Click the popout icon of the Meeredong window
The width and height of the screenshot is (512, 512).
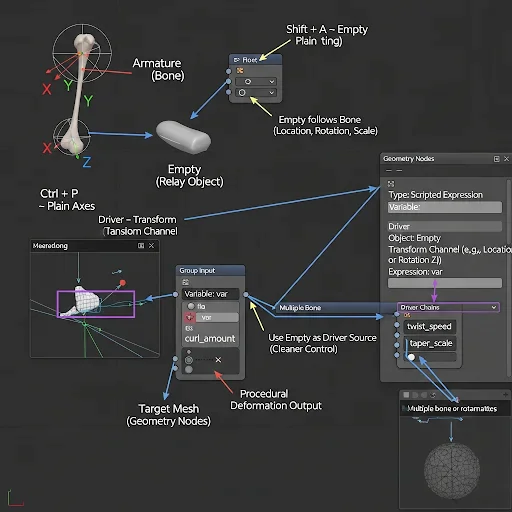(x=141, y=246)
